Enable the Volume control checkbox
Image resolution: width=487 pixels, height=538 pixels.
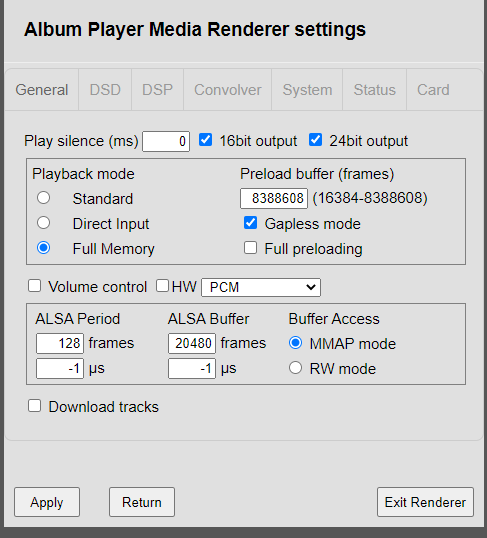pos(34,286)
